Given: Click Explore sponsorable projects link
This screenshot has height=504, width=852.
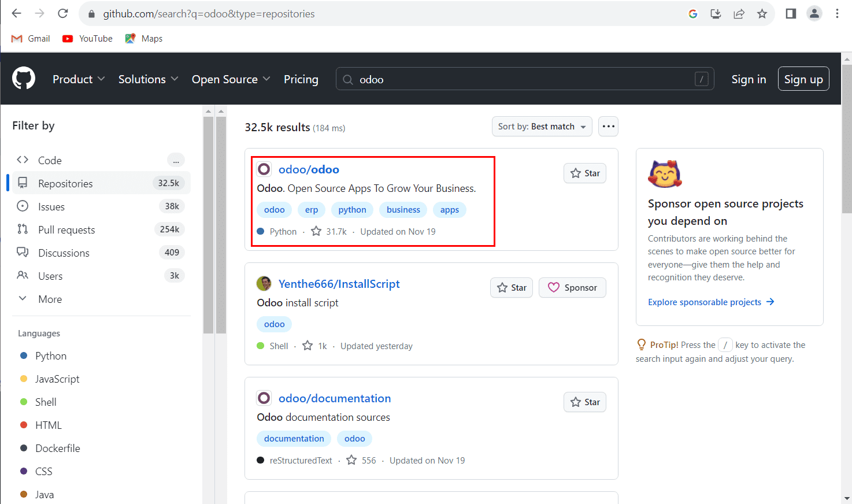Looking at the screenshot, I should click(x=711, y=302).
